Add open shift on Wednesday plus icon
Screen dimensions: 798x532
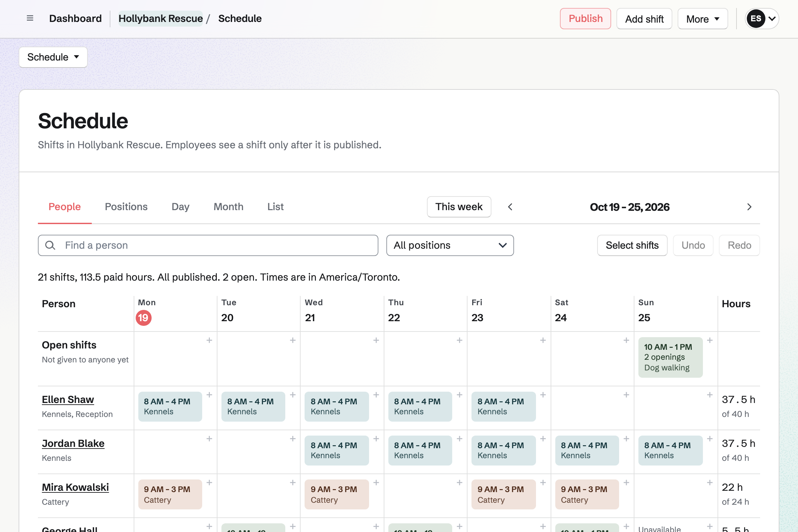tap(376, 340)
